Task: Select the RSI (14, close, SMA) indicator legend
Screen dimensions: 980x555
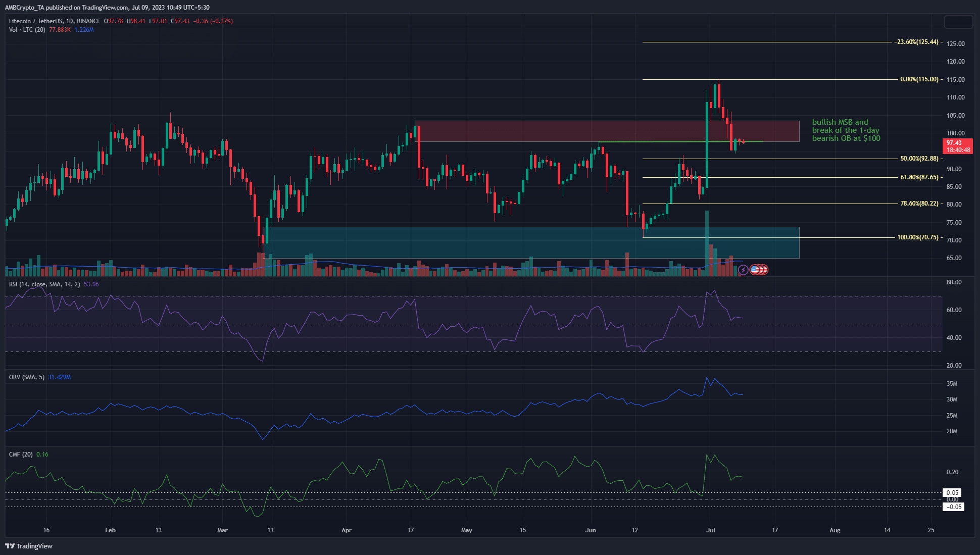Action: click(44, 284)
